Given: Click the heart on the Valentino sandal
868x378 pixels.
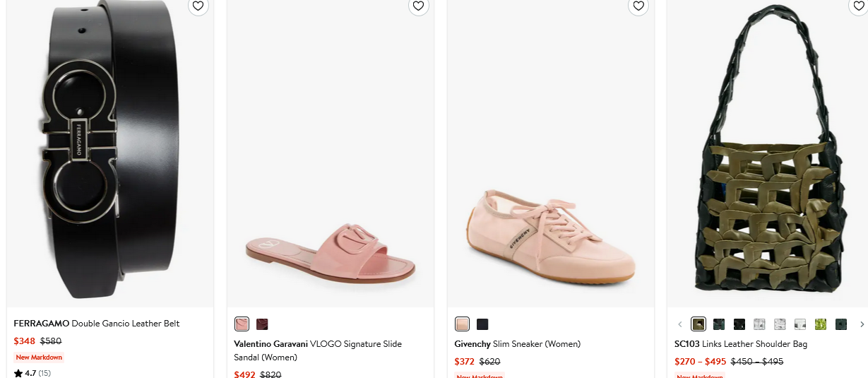Looking at the screenshot, I should [418, 6].
